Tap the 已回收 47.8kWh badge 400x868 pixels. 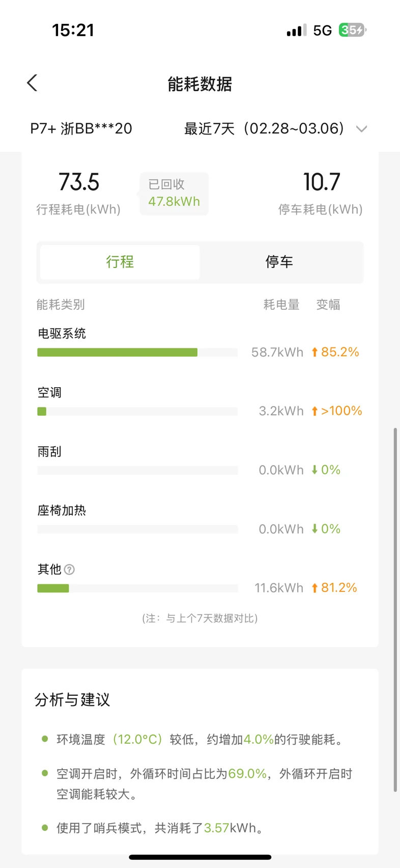tap(174, 194)
